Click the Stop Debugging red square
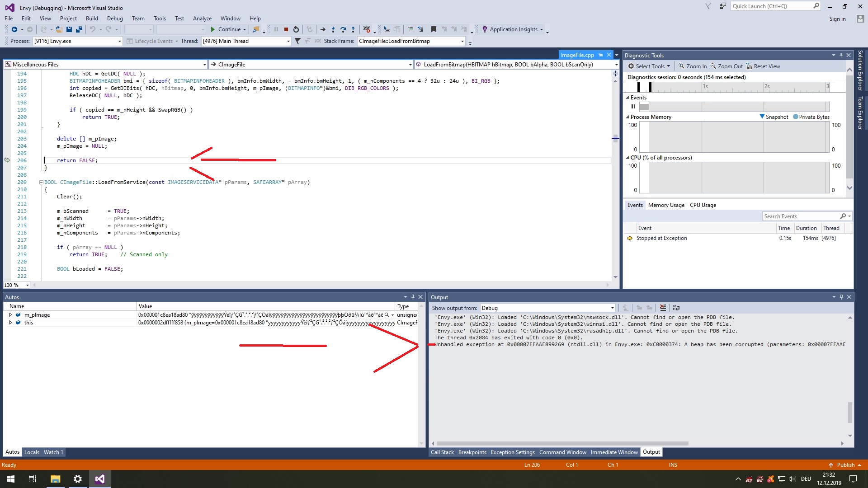The image size is (868, 488). (286, 29)
